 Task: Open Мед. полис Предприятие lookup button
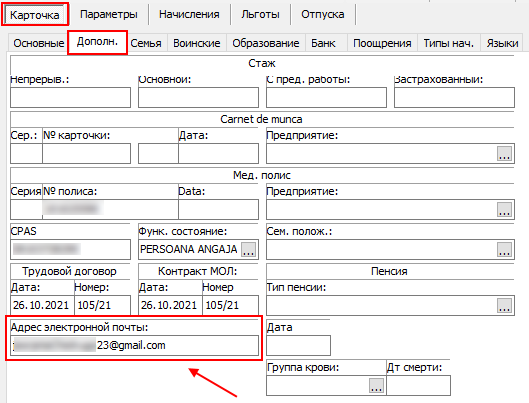click(504, 209)
